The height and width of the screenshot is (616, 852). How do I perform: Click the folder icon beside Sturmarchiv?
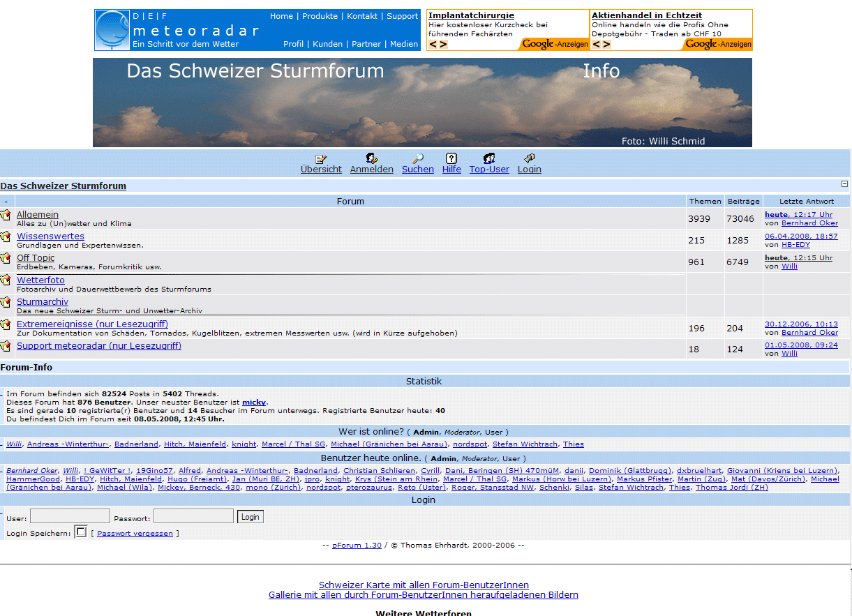tap(6, 302)
